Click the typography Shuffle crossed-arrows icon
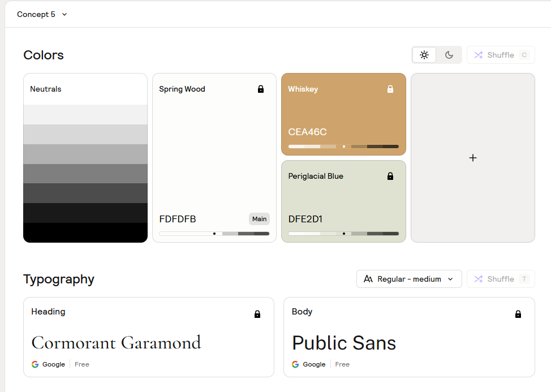Screen dimensions: 551x392 478,279
